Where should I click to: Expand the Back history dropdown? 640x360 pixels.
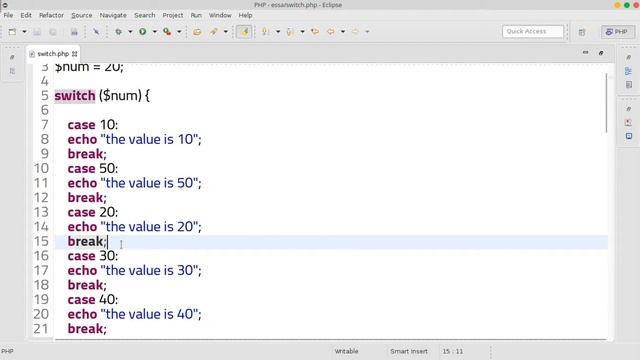click(x=343, y=31)
